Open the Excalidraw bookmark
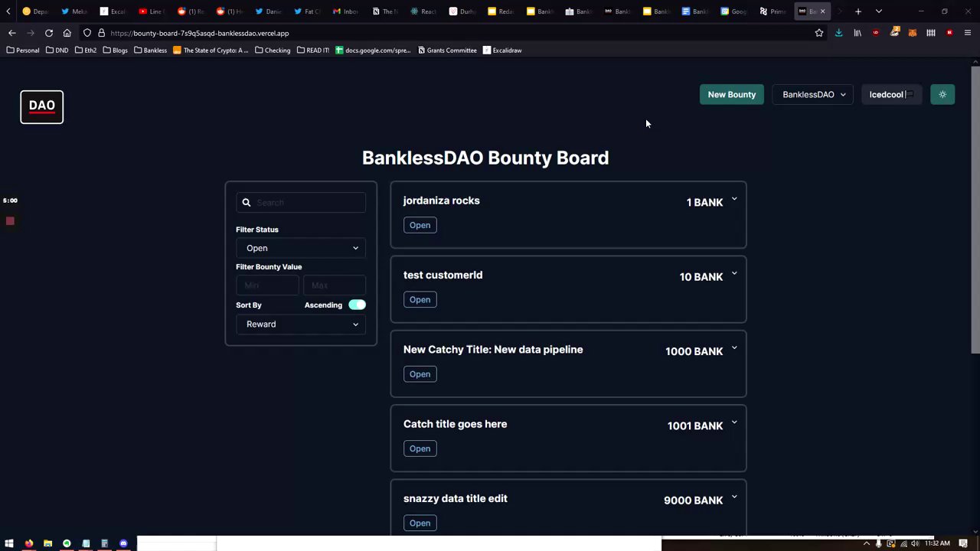 tap(502, 51)
